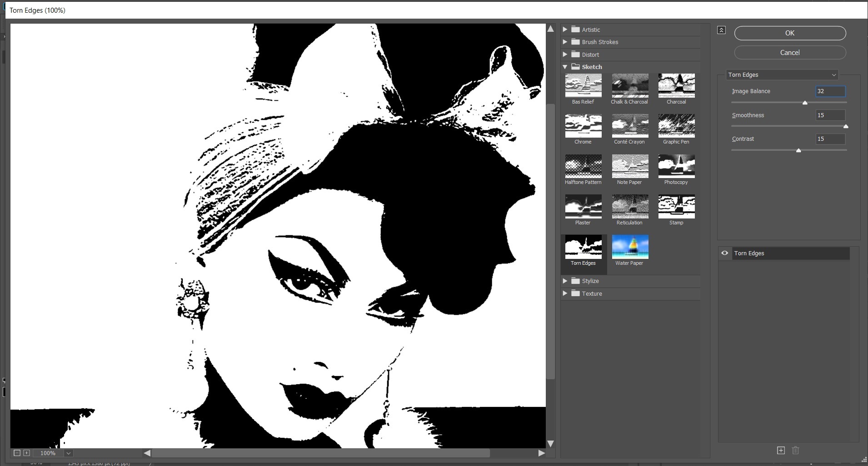
Task: Click the Image Balance value field
Action: pos(830,91)
